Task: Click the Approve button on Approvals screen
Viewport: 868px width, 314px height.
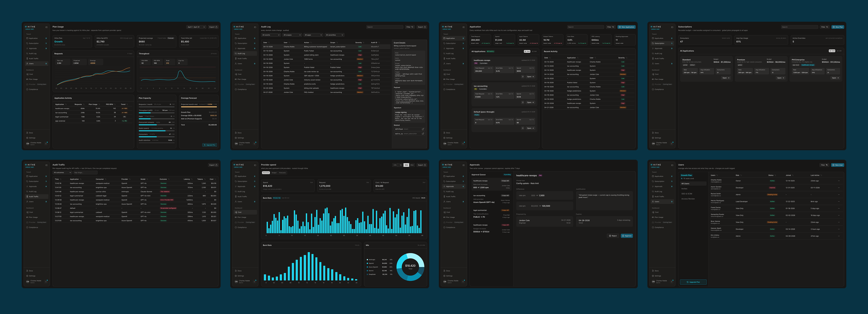Action: 627,236
